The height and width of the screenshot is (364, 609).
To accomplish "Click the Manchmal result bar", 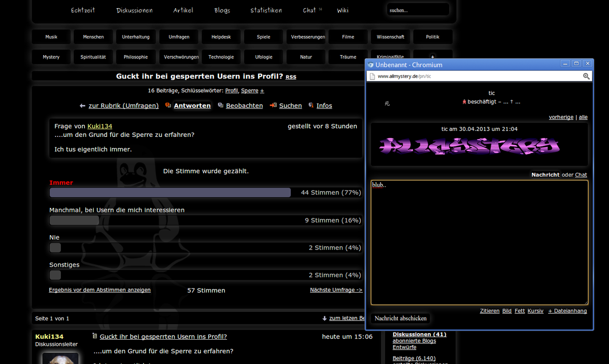I will point(74,220).
